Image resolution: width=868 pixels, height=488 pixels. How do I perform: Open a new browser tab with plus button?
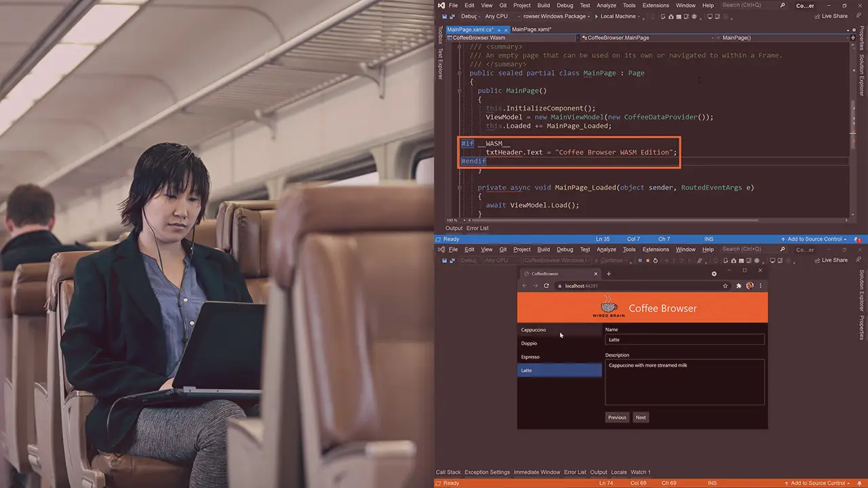[608, 274]
